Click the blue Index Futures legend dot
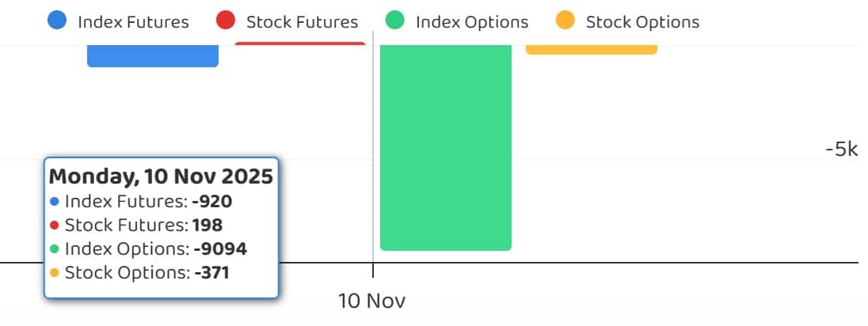This screenshot has width=868, height=326. (x=57, y=21)
